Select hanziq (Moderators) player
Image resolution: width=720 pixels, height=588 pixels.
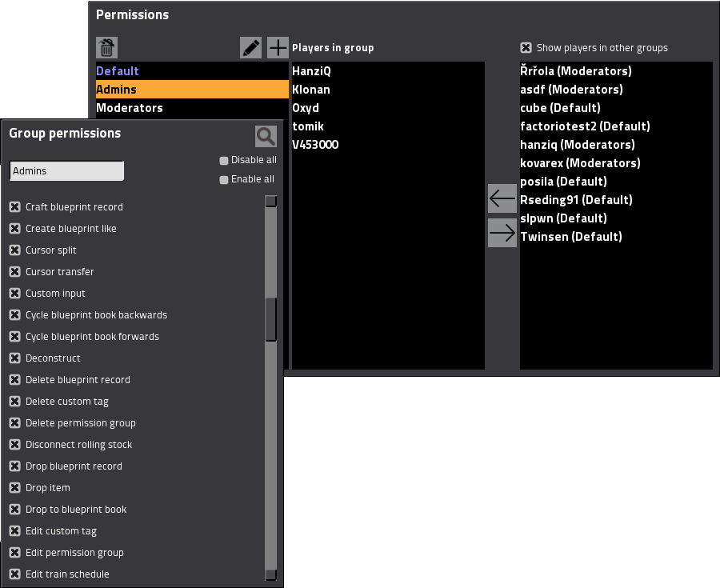[616, 145]
